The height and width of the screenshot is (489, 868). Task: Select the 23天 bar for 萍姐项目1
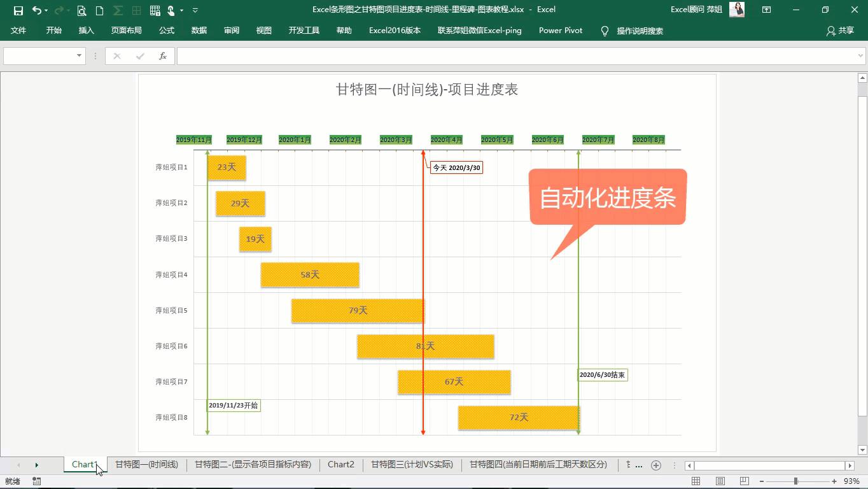[227, 167]
